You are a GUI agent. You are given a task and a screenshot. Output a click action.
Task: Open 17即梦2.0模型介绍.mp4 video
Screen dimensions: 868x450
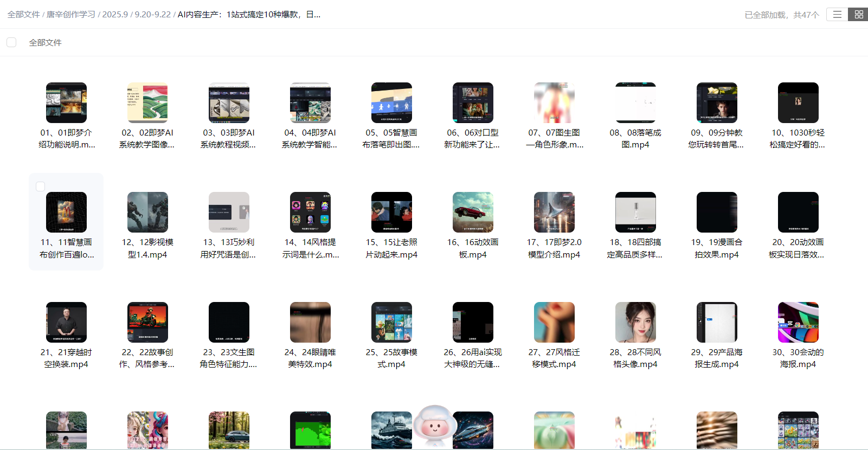pyautogui.click(x=554, y=213)
